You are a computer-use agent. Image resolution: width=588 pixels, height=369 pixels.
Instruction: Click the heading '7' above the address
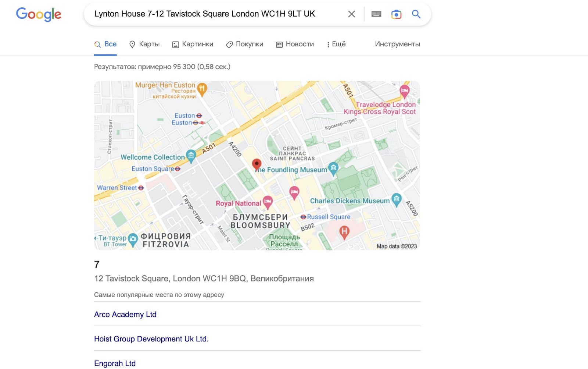[x=97, y=265]
